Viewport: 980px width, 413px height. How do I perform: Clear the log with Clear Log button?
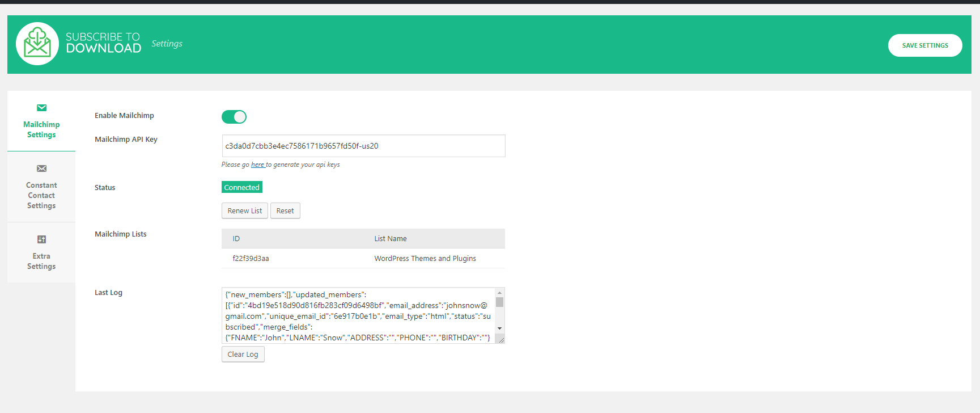pos(243,355)
